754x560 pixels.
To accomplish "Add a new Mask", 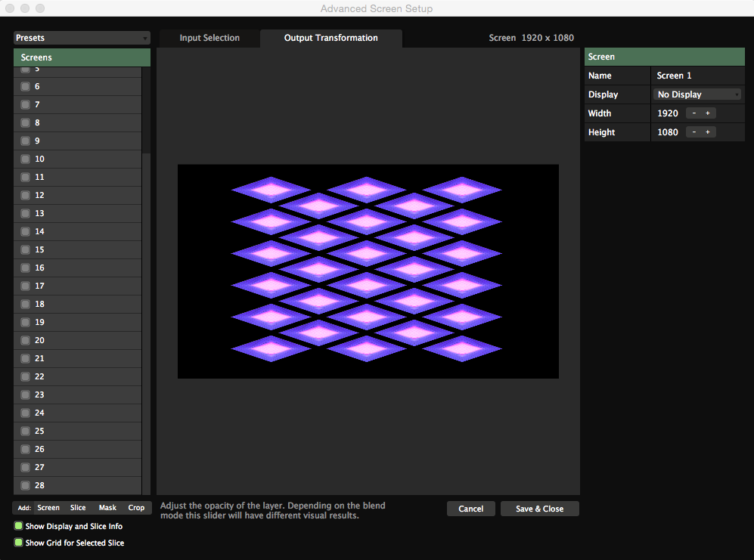I will click(107, 508).
